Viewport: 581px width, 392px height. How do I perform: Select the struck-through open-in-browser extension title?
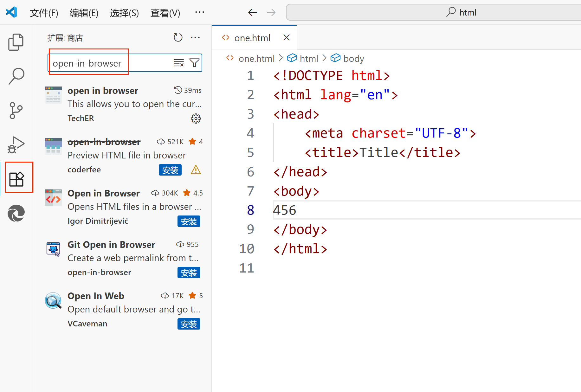(104, 142)
